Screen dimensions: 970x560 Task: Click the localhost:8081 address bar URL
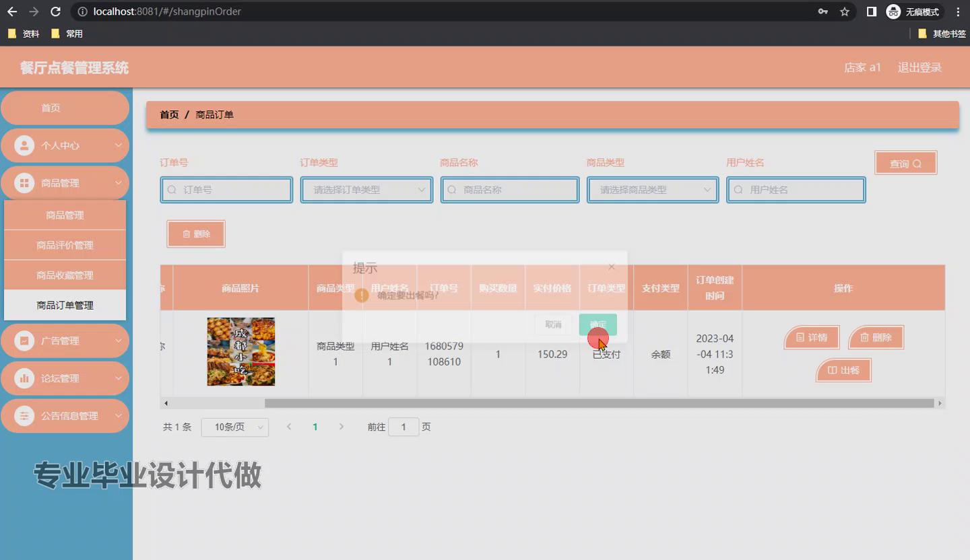[167, 11]
